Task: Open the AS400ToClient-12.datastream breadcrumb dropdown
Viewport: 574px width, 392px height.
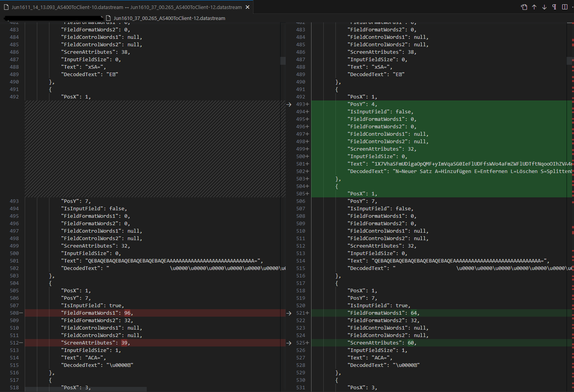Action: coord(169,18)
